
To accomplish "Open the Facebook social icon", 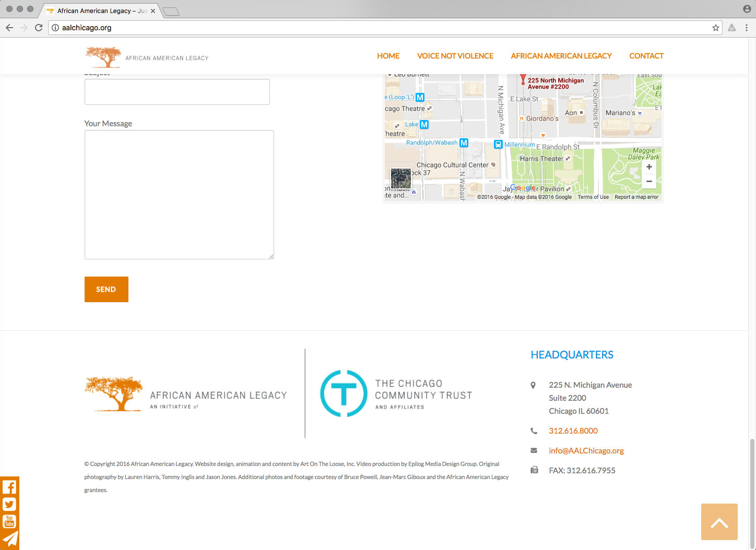I will click(x=9, y=487).
